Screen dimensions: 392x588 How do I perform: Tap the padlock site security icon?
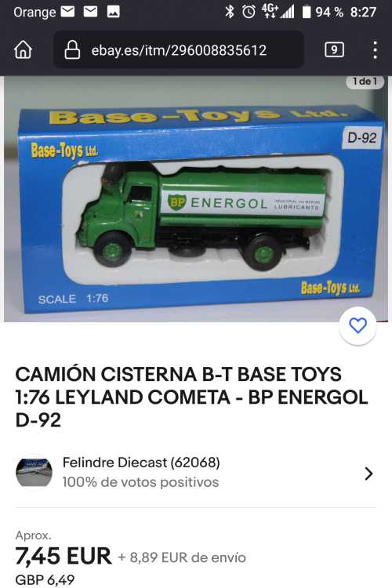click(x=72, y=49)
